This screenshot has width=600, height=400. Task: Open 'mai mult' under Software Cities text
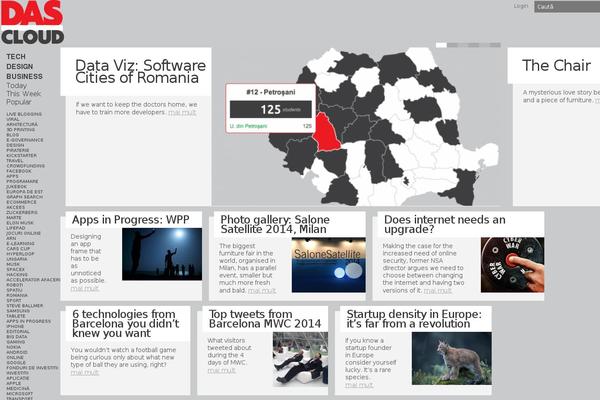point(182,113)
